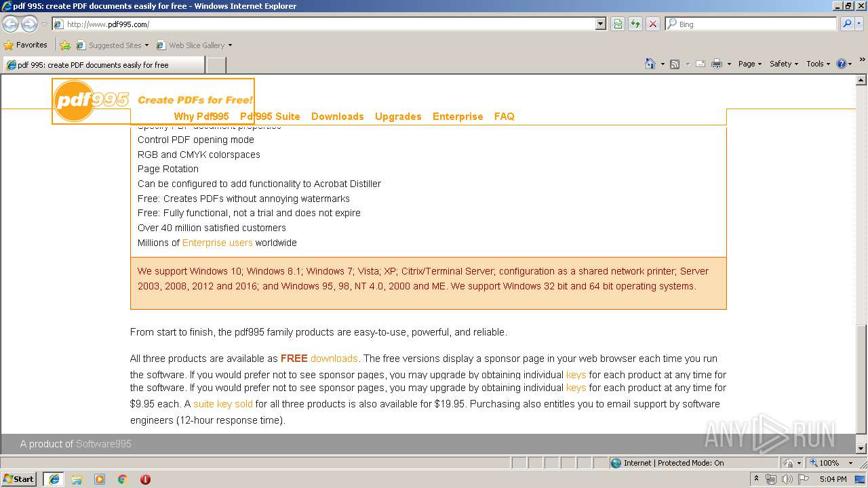Click the page scrollbar up arrow
The width and height of the screenshot is (868, 488).
pos(861,80)
